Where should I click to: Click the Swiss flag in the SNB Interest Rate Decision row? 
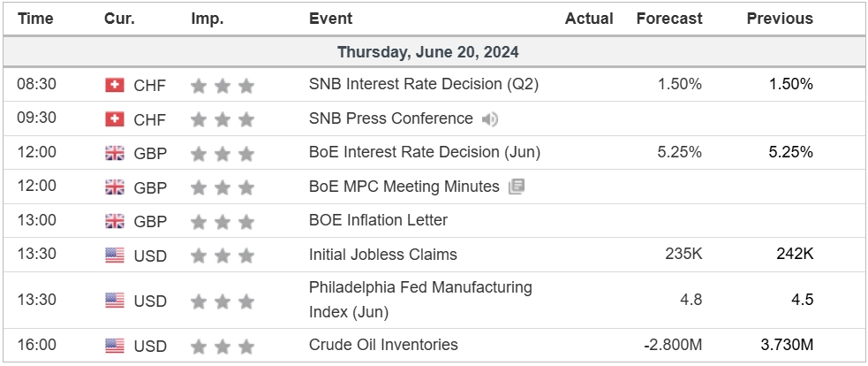tap(115, 86)
